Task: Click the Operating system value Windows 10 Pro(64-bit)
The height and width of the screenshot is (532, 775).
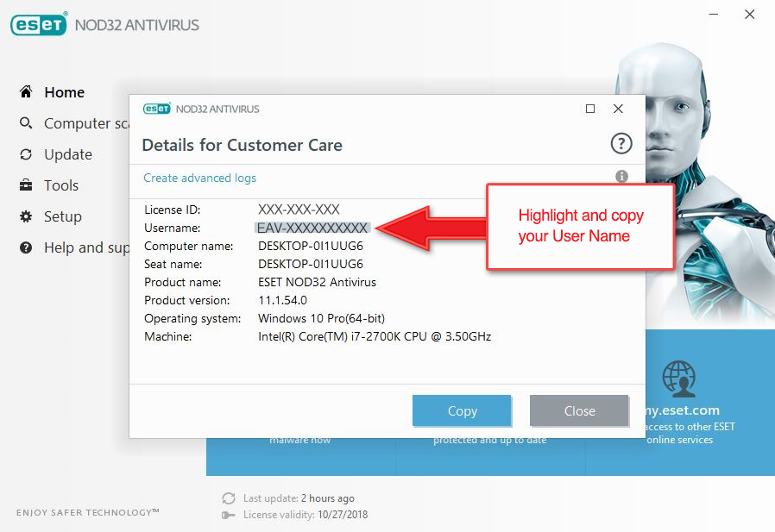Action: click(321, 318)
